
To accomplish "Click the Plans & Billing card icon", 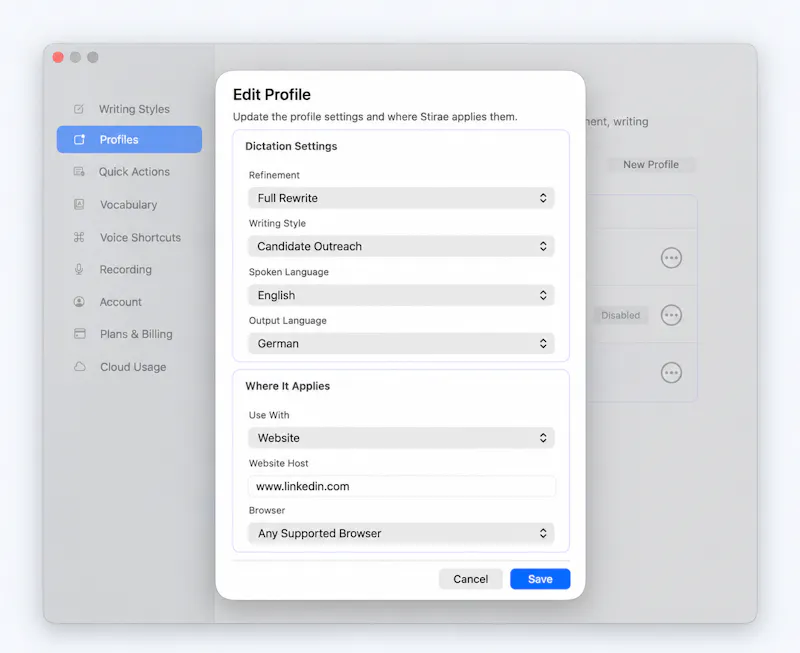I will (x=80, y=334).
